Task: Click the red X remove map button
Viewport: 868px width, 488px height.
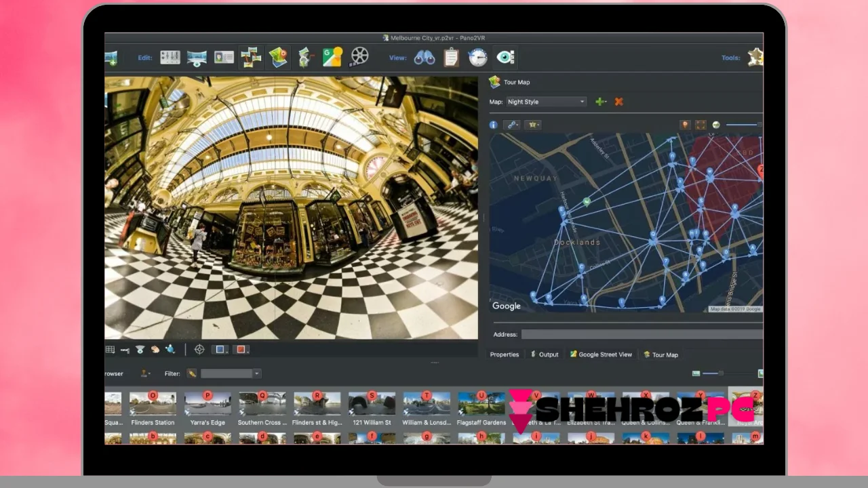Action: coord(618,102)
